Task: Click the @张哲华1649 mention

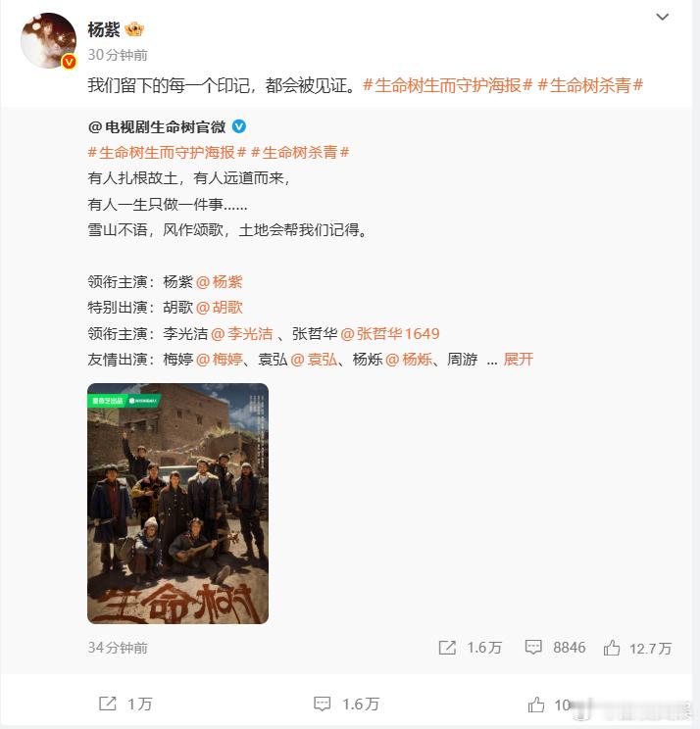Action: click(390, 334)
